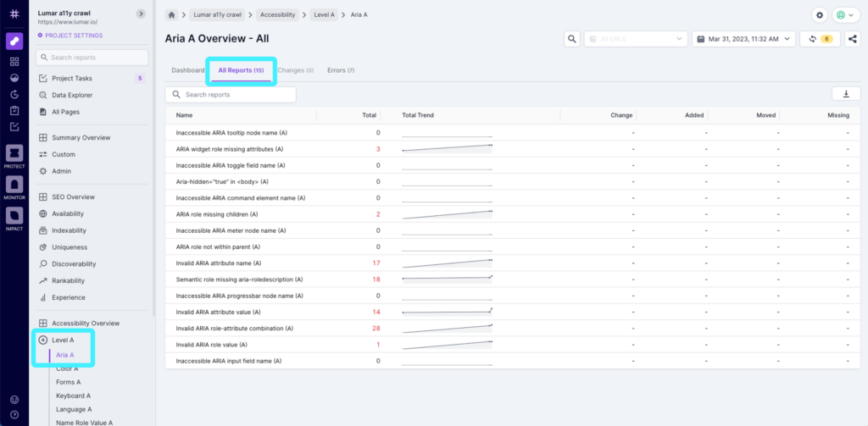Click Level A breadcrumb
This screenshot has height=426, width=868.
click(x=325, y=14)
